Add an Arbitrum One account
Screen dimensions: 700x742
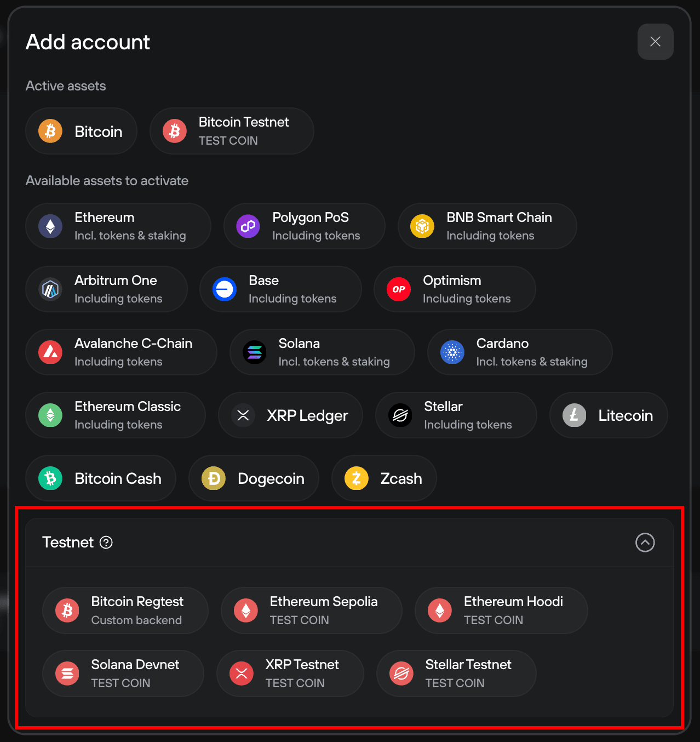106,289
